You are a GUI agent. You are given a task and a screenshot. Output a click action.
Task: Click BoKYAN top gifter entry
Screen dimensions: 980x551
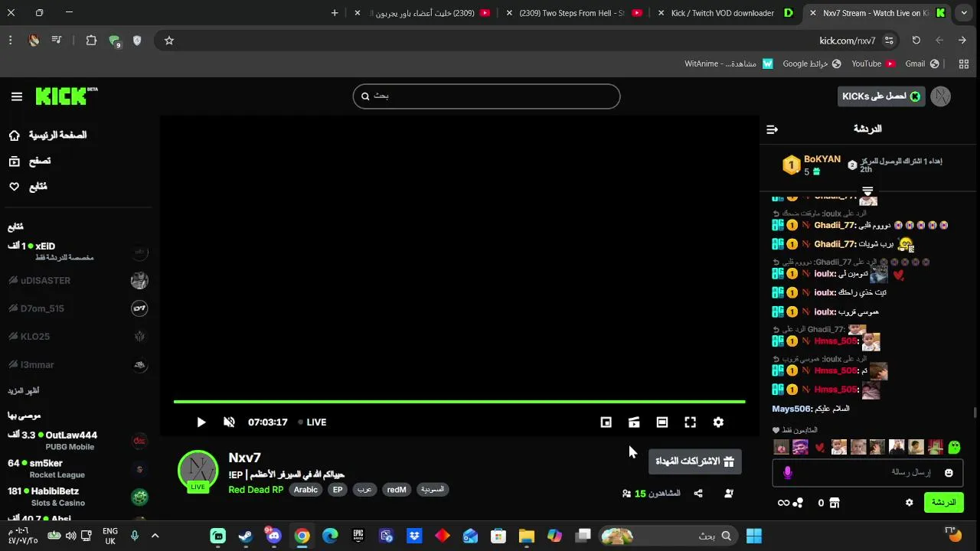coord(812,165)
